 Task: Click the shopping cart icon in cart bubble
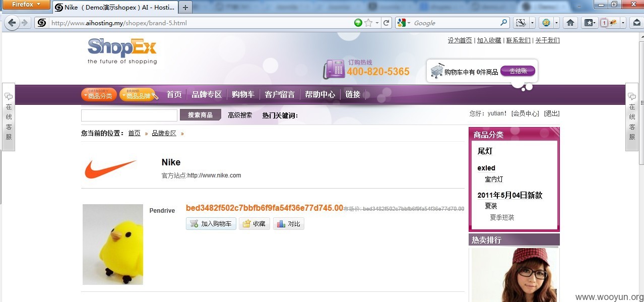(x=437, y=71)
